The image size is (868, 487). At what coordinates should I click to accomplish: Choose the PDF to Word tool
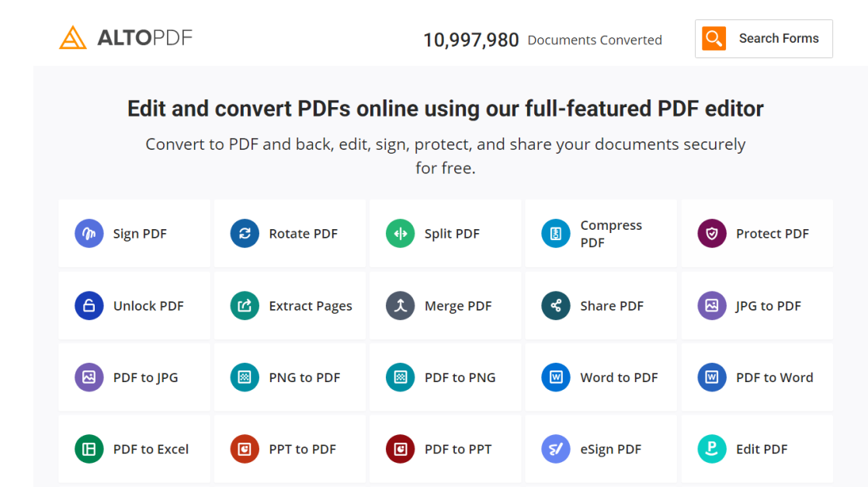pos(757,377)
